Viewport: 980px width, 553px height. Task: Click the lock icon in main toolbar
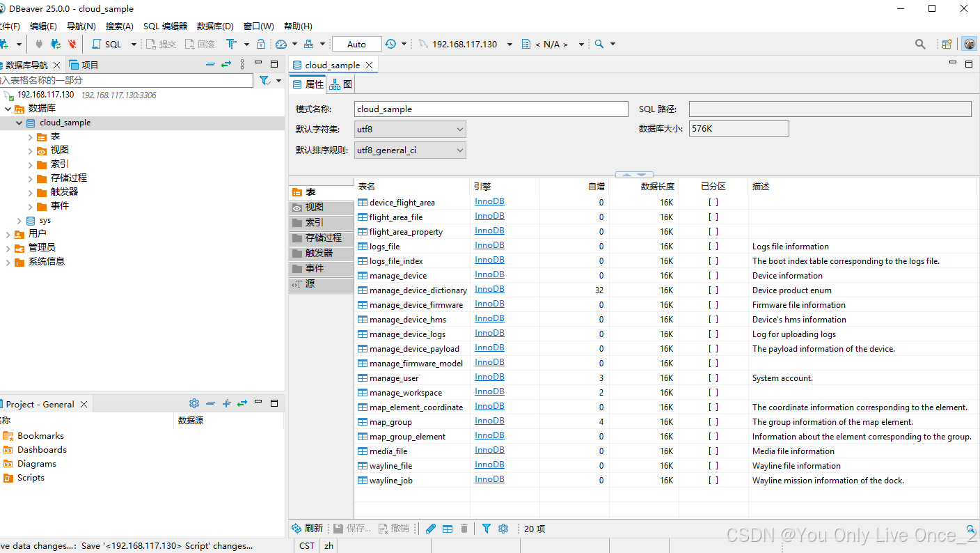point(261,44)
